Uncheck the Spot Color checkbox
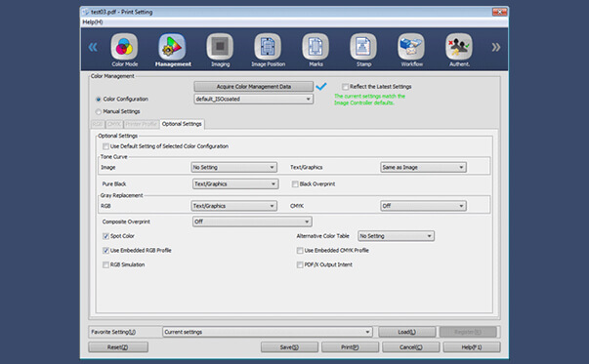The height and width of the screenshot is (364, 589). coord(105,236)
